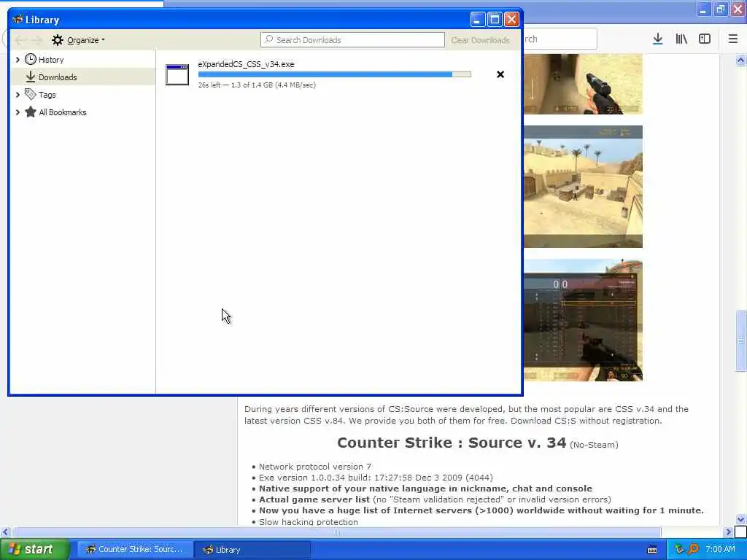
Task: Open browser downloads toolbar icon
Action: (x=658, y=39)
